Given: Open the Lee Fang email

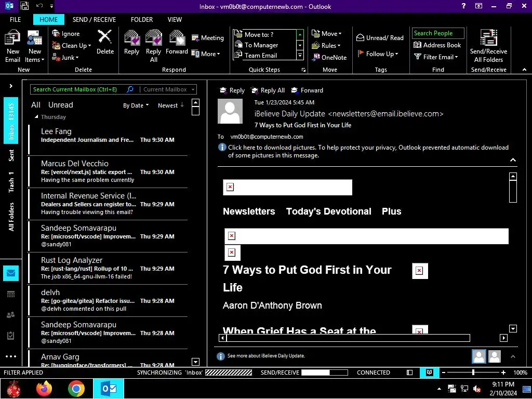Looking at the screenshot, I should pyautogui.click(x=108, y=139).
